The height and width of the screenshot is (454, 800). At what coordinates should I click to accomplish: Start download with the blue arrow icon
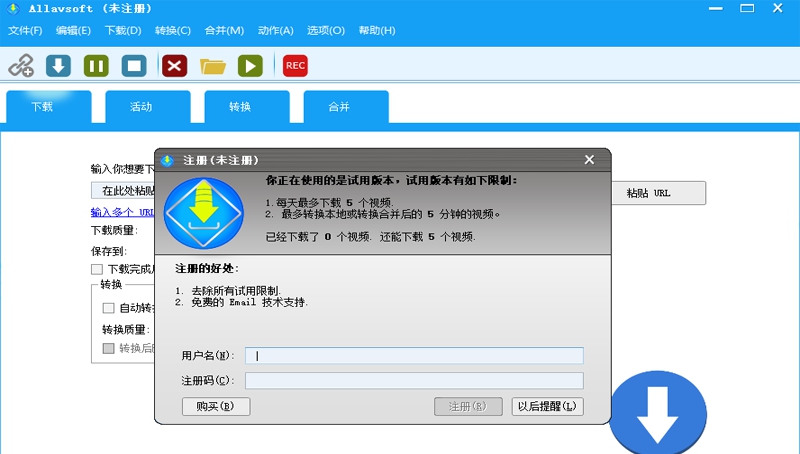tap(58, 66)
